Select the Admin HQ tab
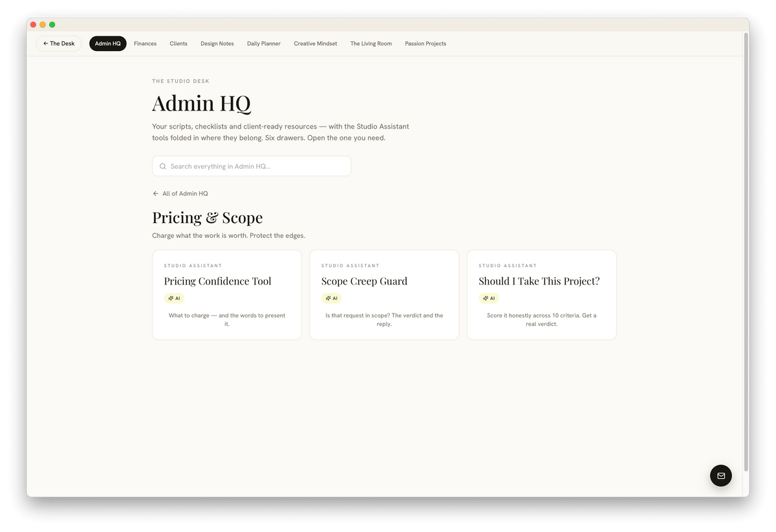 [x=108, y=43]
